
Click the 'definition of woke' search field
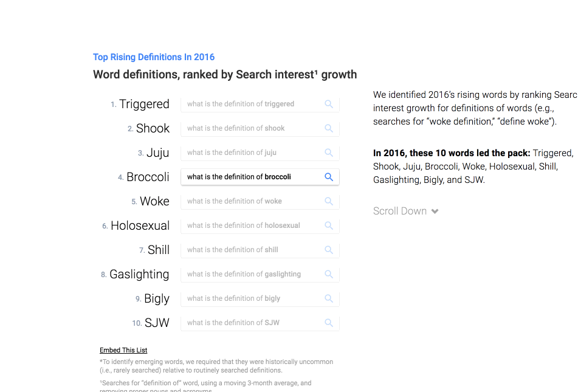[x=252, y=201]
